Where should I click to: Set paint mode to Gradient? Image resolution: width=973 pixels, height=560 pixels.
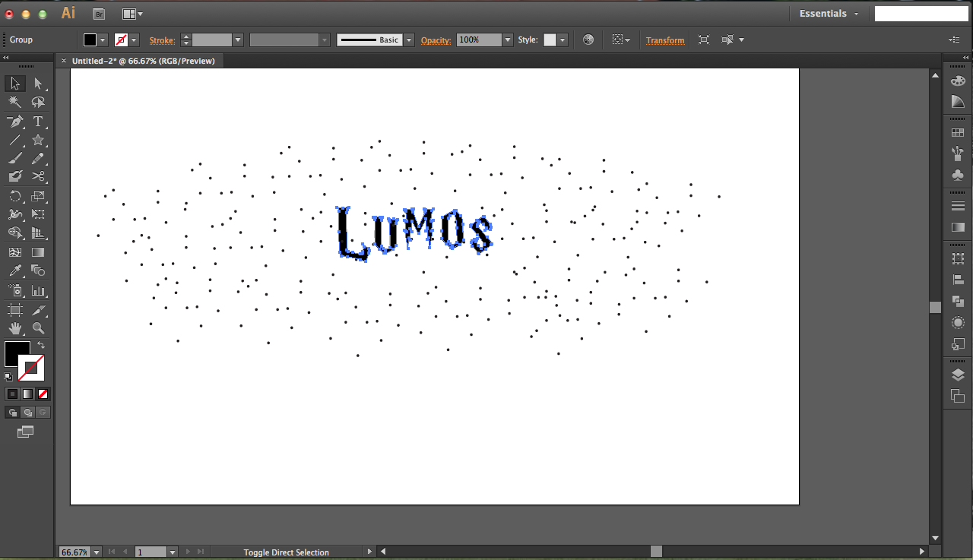click(x=27, y=394)
